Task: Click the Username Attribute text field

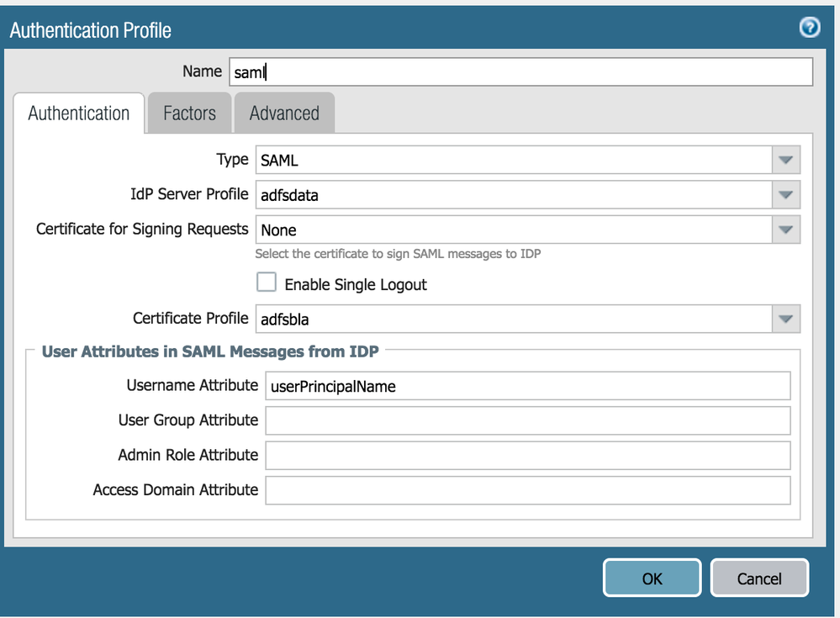Action: [527, 386]
